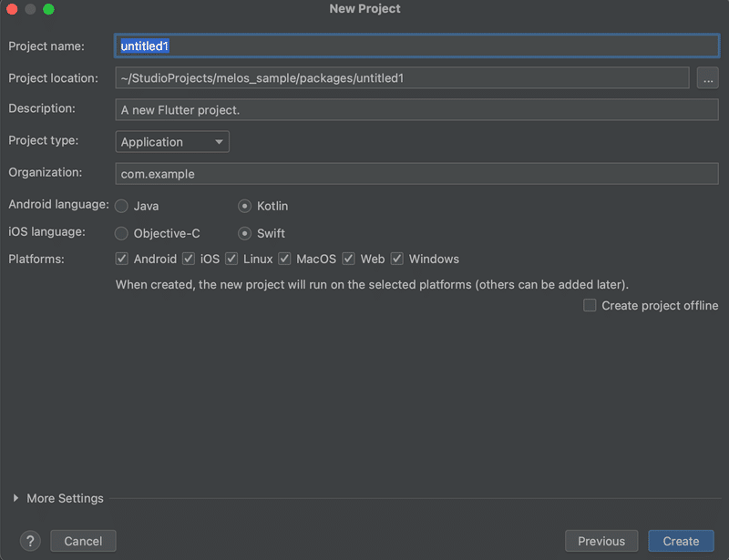
Task: Select Kotlin as Android language
Action: click(x=244, y=207)
